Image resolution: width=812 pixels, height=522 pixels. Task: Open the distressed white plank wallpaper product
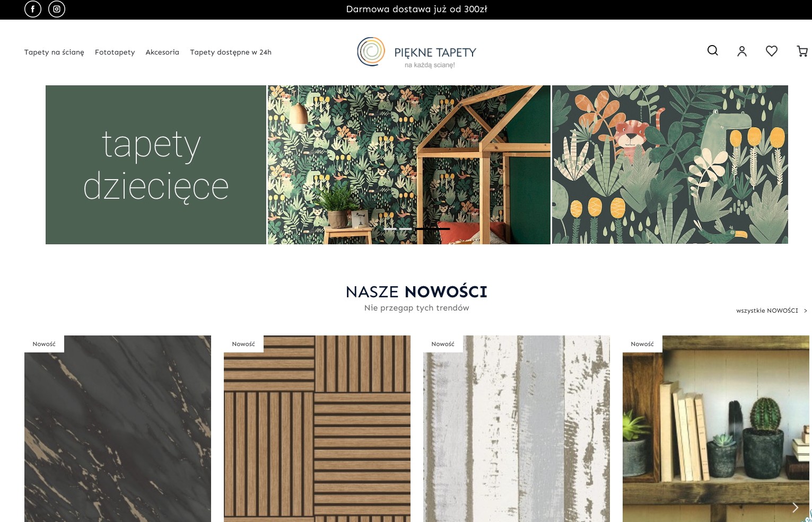coord(517,429)
